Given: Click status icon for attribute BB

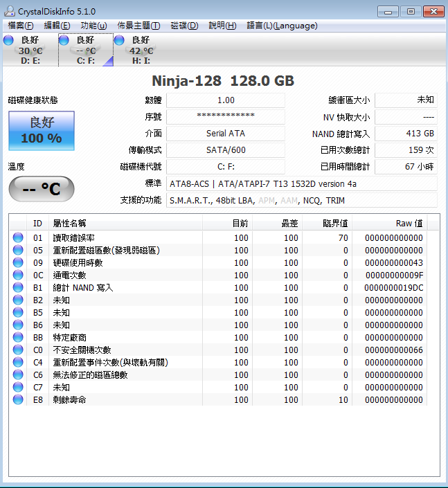Looking at the screenshot, I should tap(18, 337).
